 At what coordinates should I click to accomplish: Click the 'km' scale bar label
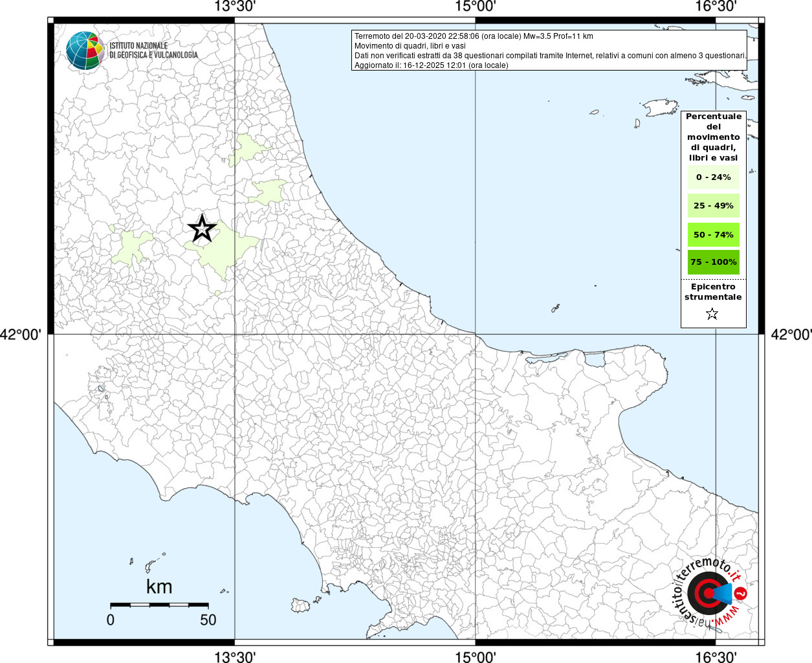[159, 587]
